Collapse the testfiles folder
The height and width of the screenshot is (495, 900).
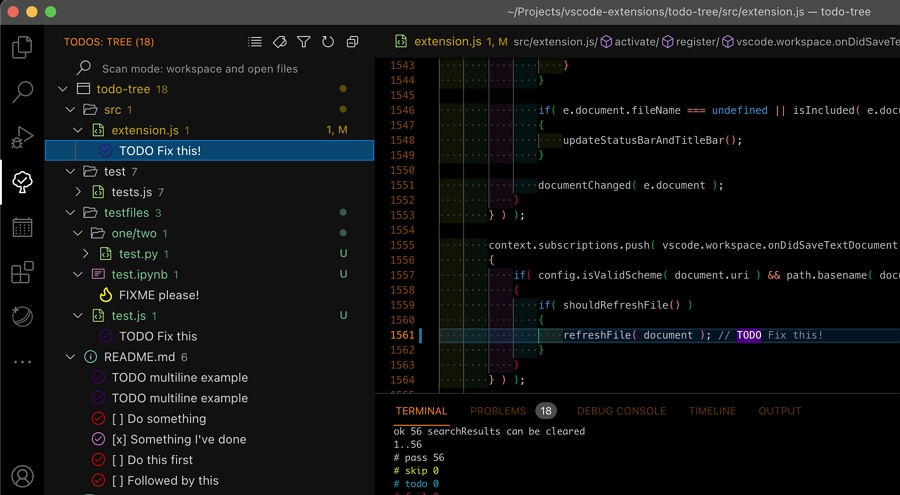click(x=70, y=213)
